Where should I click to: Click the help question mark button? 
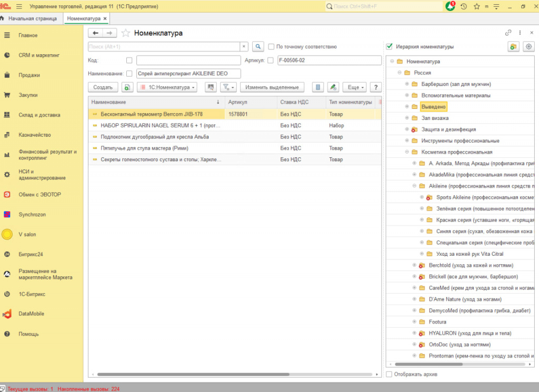[376, 87]
